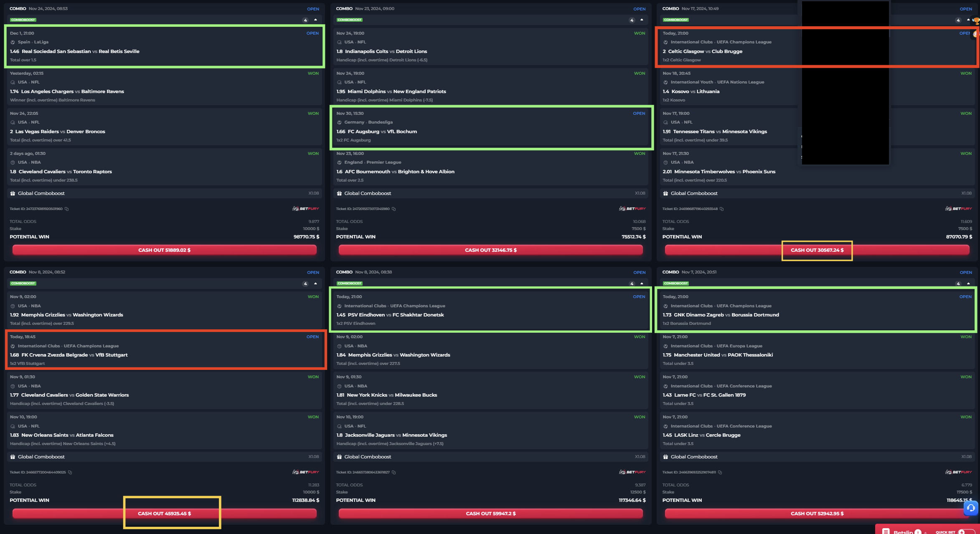Click gift icon of Global Comboboost in Nov 7 combo
This screenshot has width=980, height=534.
pyautogui.click(x=665, y=457)
